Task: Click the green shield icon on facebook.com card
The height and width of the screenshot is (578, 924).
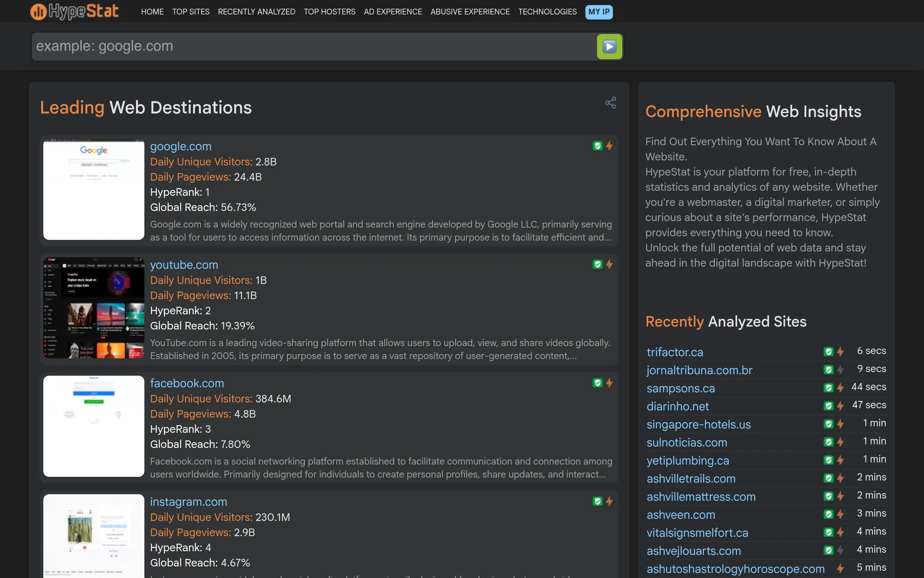Action: pos(598,383)
